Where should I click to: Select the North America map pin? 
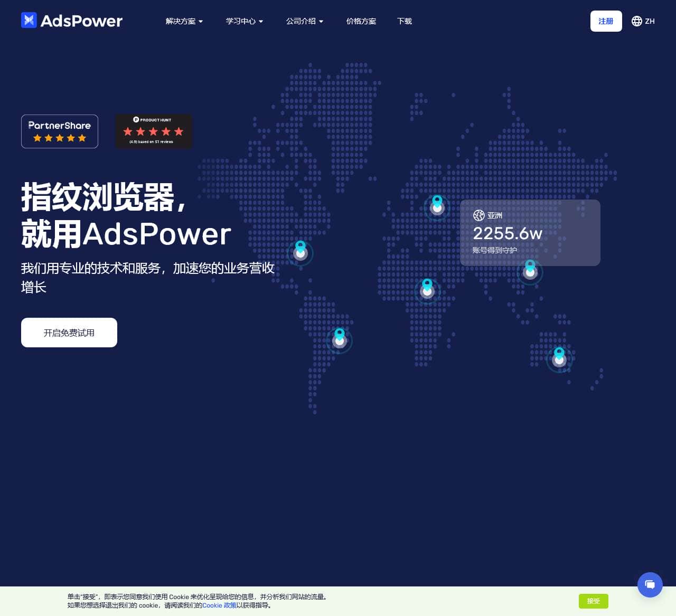(301, 250)
